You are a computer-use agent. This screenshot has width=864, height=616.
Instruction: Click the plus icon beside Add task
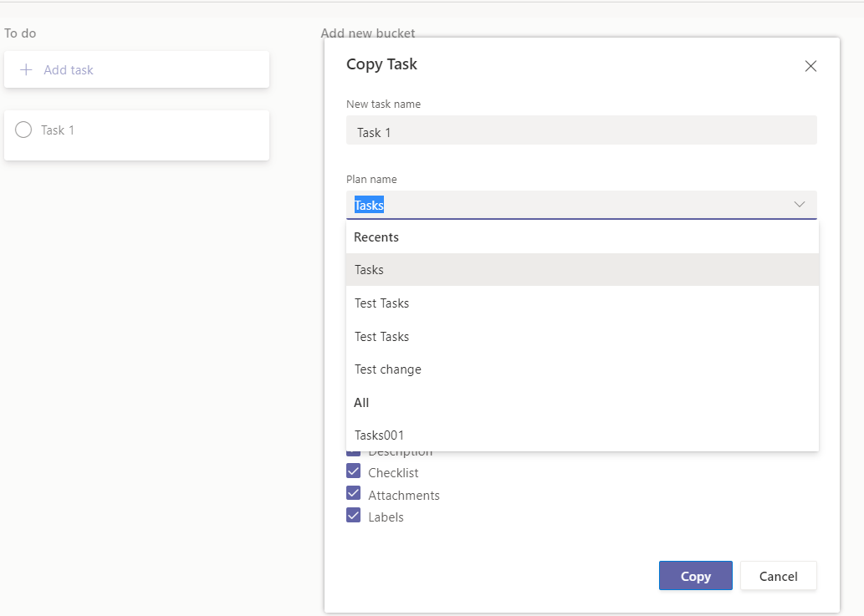click(x=26, y=70)
